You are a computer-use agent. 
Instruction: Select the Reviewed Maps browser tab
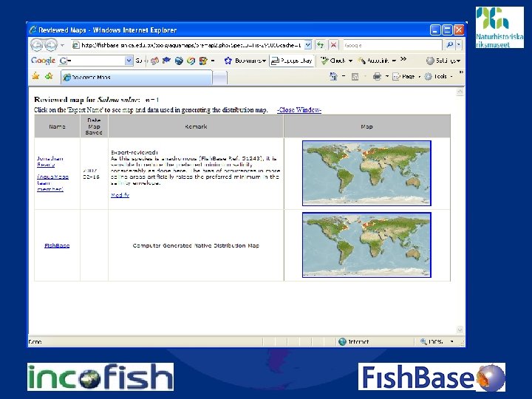[x=137, y=78]
